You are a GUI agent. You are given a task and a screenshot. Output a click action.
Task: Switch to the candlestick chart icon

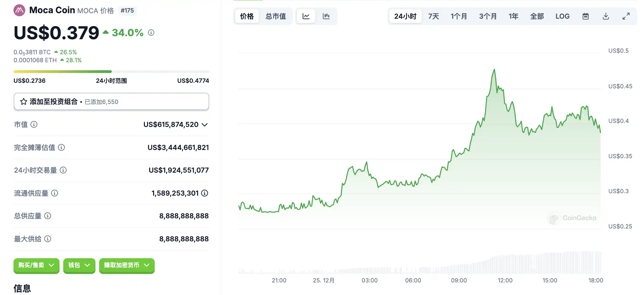[x=326, y=16]
